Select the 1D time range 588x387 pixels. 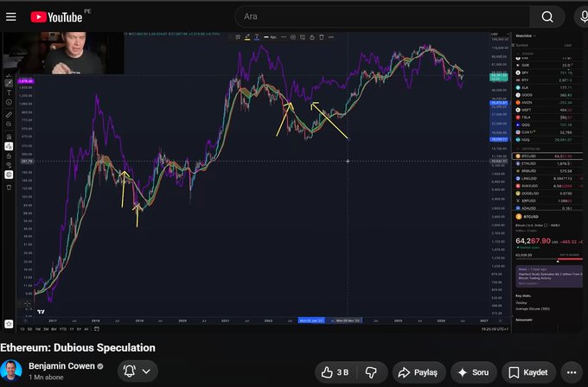(x=22, y=329)
